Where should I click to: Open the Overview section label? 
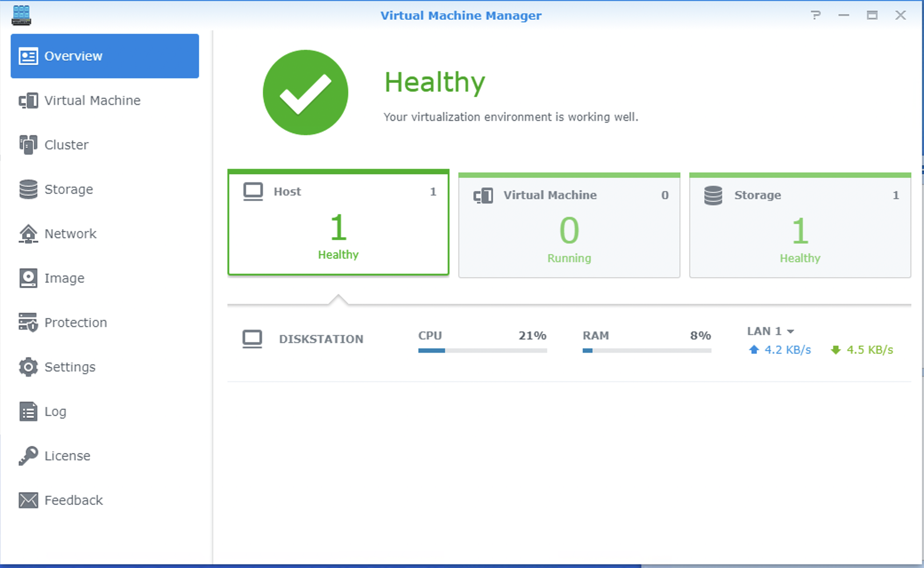[73, 56]
